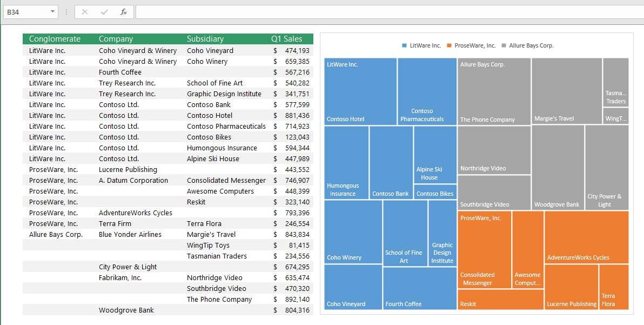Select the Contoso Pharmaceuticals treemap block
Image resolution: width=644 pixels, height=325 pixels.
tap(427, 91)
